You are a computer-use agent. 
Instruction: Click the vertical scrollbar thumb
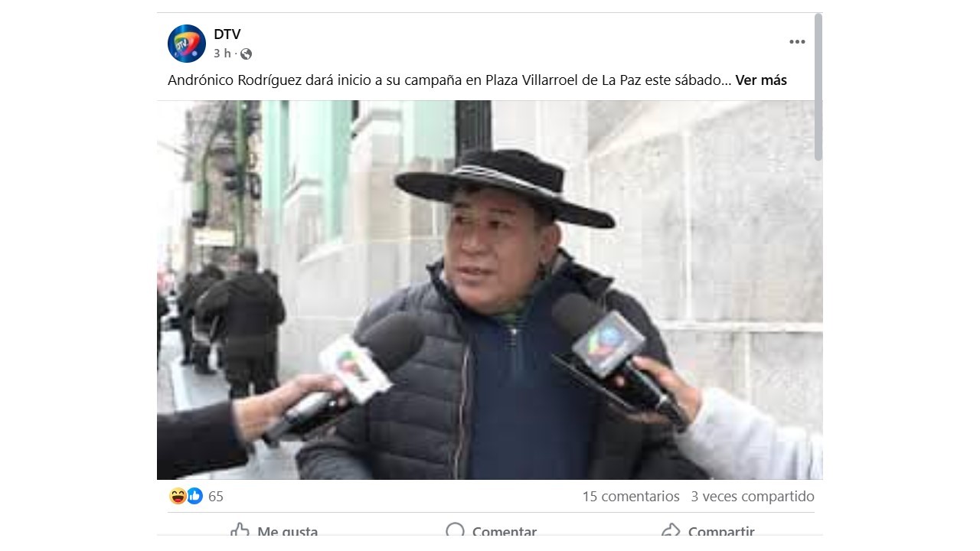coord(818,87)
